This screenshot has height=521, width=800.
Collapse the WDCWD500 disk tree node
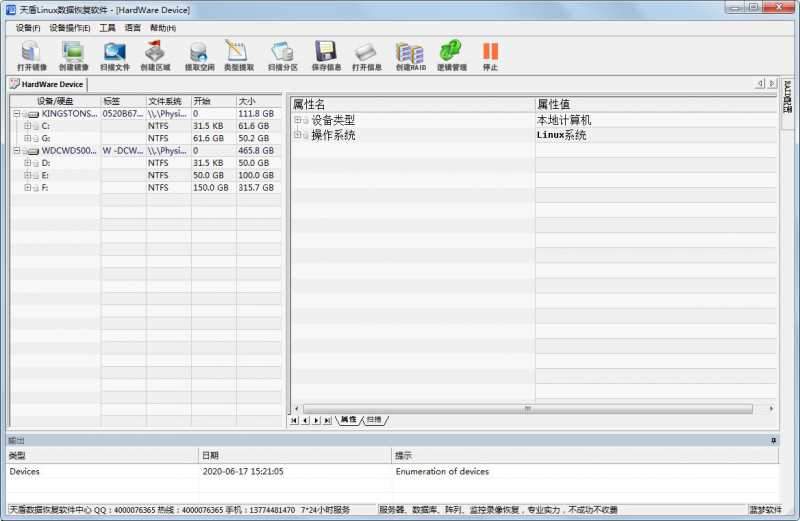coord(17,151)
